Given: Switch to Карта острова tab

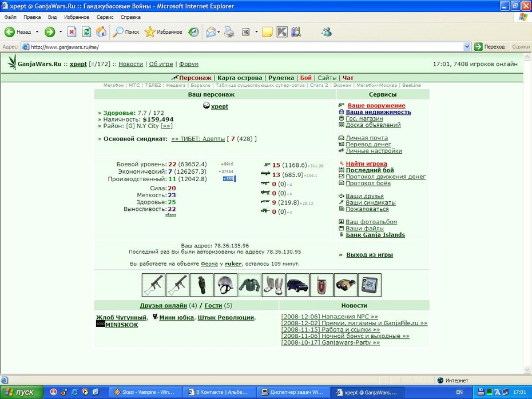Looking at the screenshot, I should (240, 78).
